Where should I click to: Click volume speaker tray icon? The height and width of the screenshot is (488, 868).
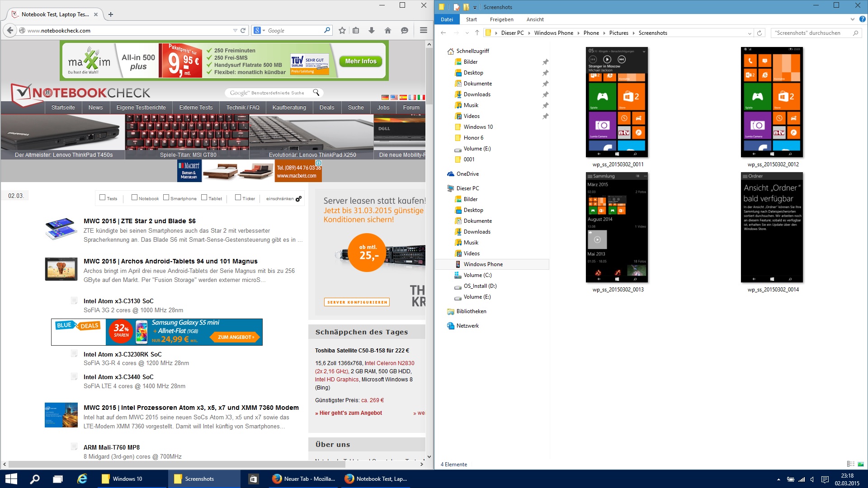(812, 479)
